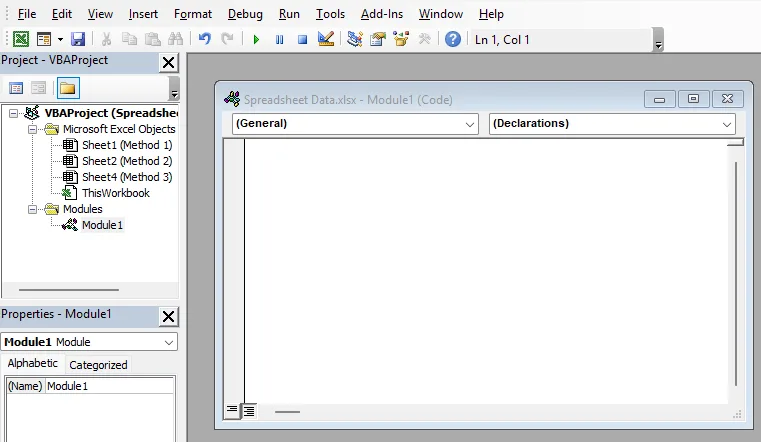Open Properties Window toolbar icon
Screen dimensions: 761x442
[378, 39]
